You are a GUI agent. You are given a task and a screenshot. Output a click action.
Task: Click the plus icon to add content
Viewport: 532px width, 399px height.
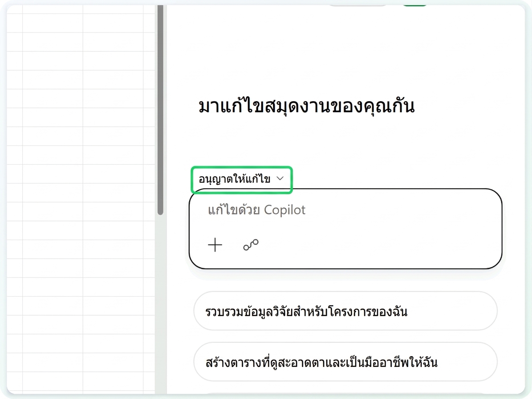[215, 244]
